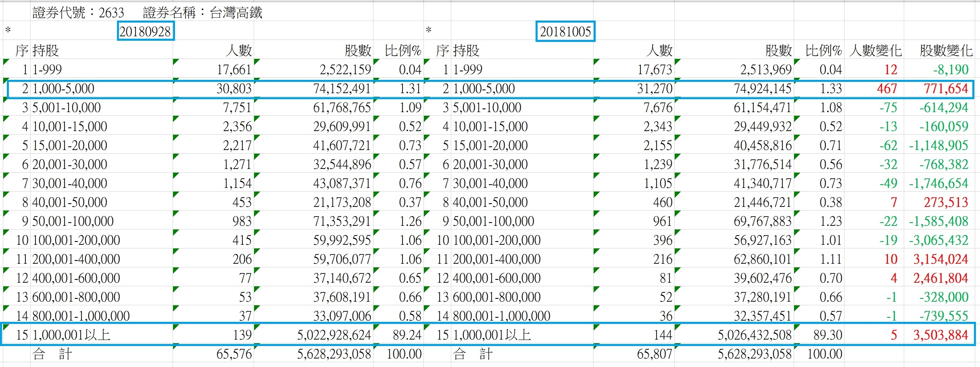Select the red value 3,154,024
Viewport: 980px width, 367px height.
pos(941,259)
